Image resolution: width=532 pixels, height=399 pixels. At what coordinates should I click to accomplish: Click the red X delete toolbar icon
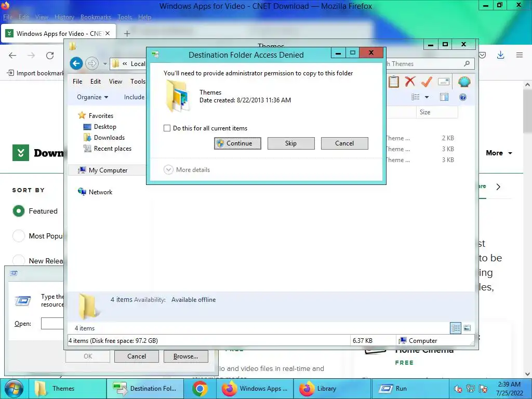(410, 82)
